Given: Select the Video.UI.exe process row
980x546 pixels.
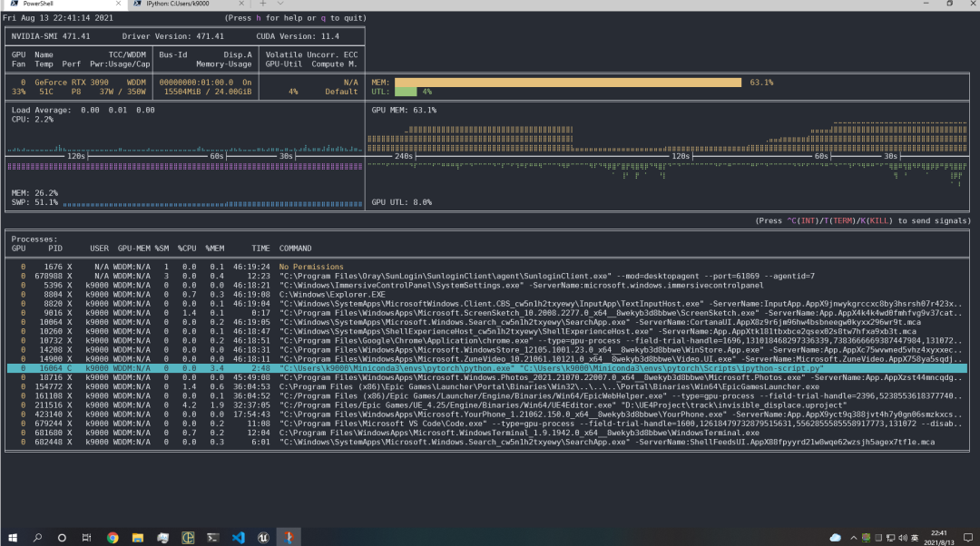Looking at the screenshot, I should click(x=487, y=359).
